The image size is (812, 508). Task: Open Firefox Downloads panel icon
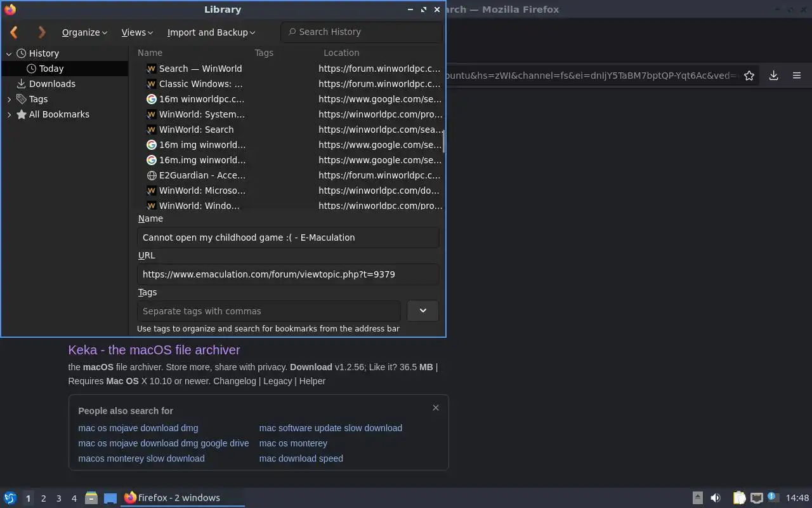[774, 76]
